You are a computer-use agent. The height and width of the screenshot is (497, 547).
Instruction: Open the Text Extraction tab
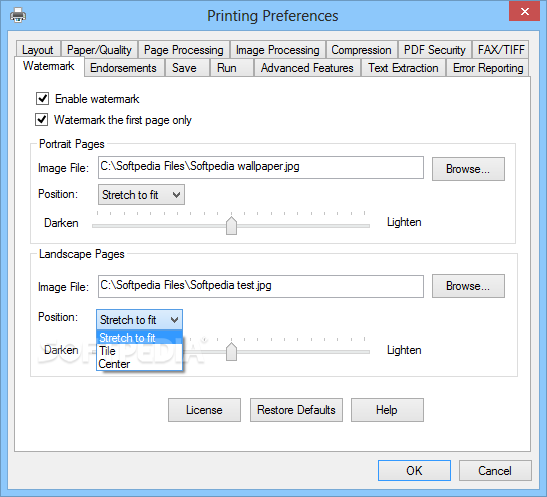[403, 68]
